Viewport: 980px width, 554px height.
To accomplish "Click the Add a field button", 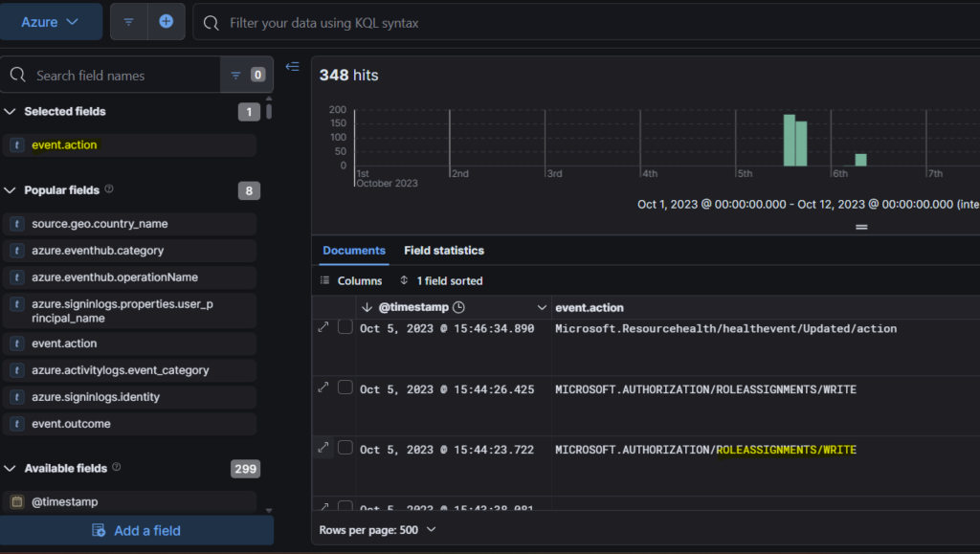I will 136,530.
